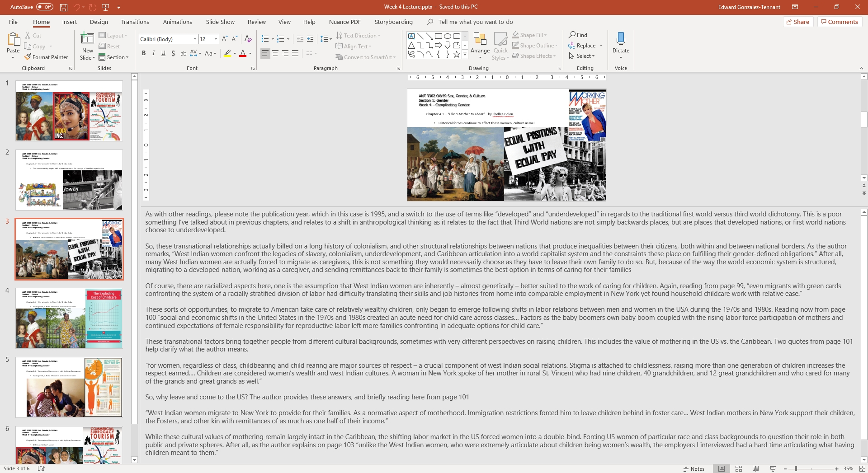Insert a text box shape from the gallery
Screen dimensions: 868x473
pyautogui.click(x=411, y=36)
